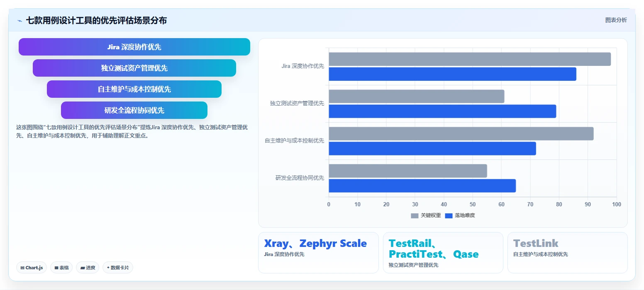Click the 研发全流程协同优先 funnel bar
This screenshot has height=290, width=644.
tap(134, 110)
